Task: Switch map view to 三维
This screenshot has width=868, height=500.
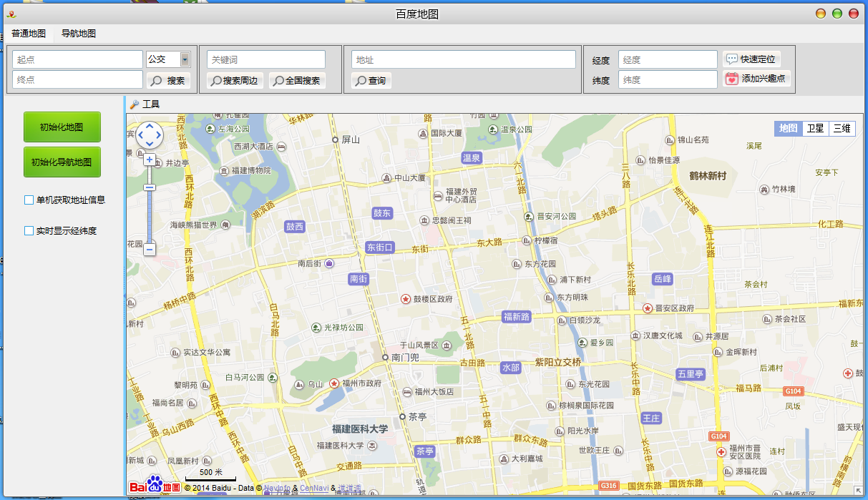Action: point(842,129)
